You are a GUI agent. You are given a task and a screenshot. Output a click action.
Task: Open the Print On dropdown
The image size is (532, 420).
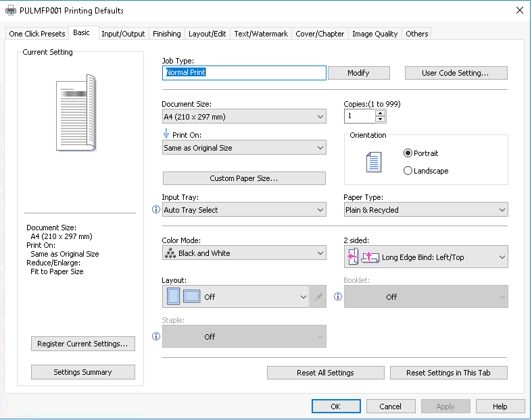pyautogui.click(x=244, y=148)
